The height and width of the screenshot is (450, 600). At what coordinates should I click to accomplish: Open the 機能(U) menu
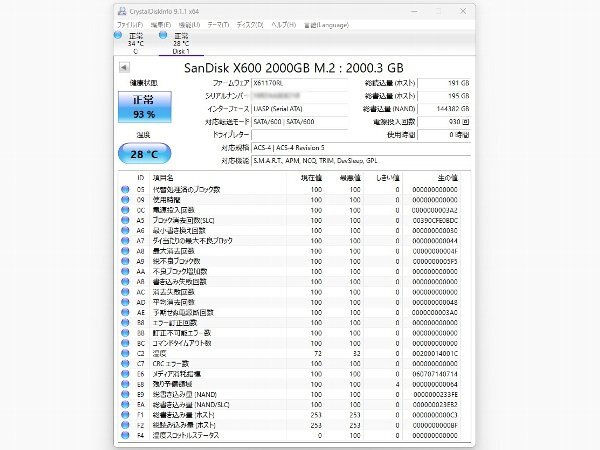tap(189, 25)
